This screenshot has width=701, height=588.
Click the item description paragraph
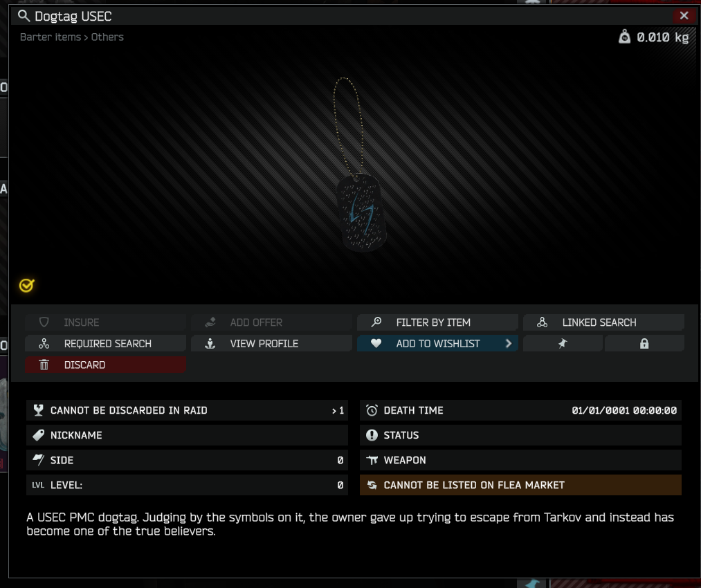(x=350, y=524)
